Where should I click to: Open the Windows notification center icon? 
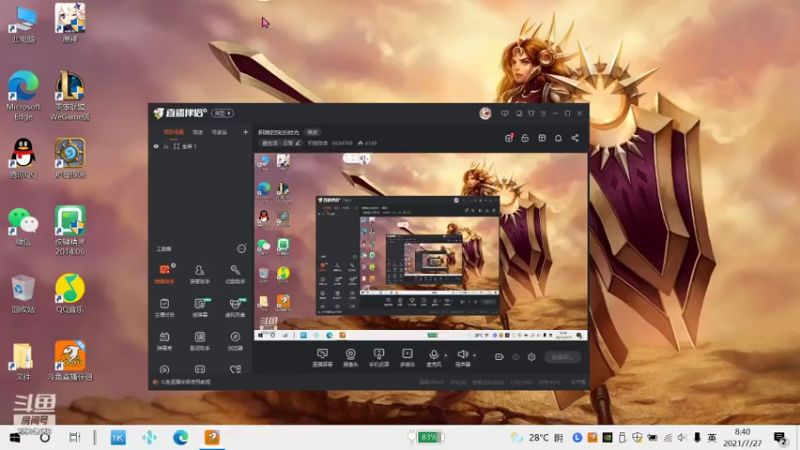pos(780,438)
